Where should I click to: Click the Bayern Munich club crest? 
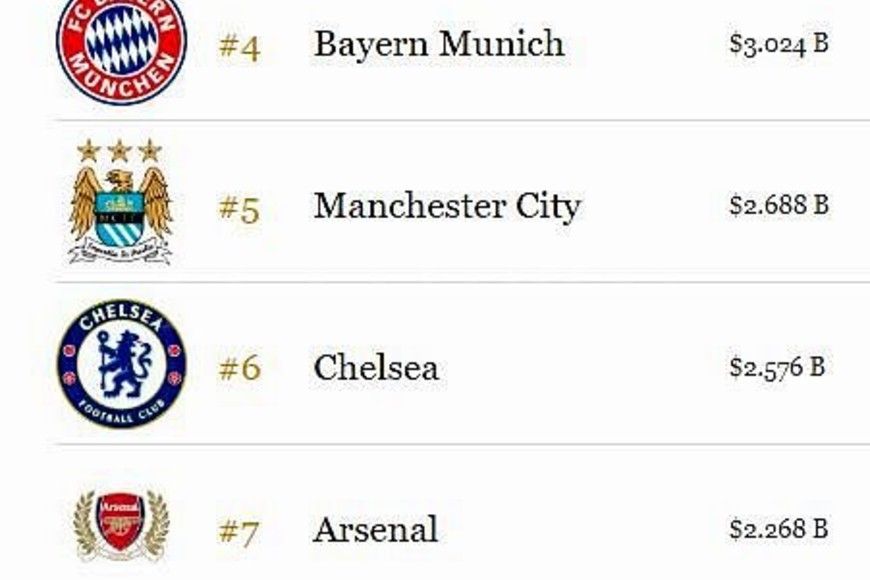pos(121,44)
